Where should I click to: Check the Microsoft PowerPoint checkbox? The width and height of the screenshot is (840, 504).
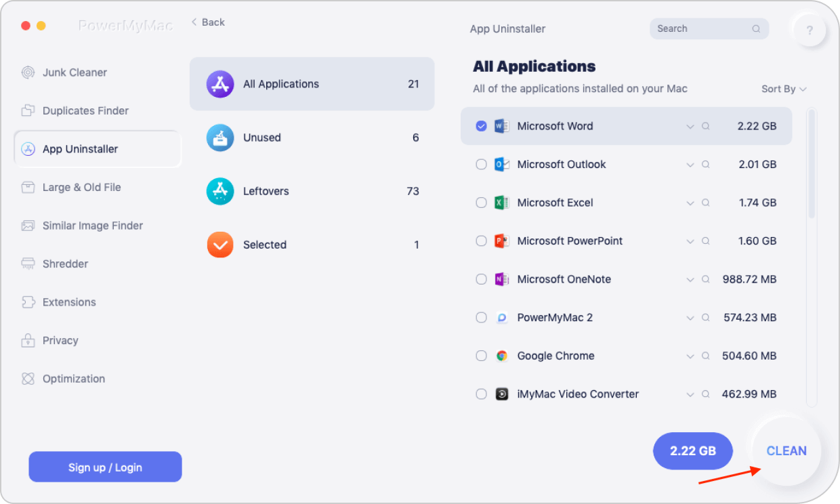pyautogui.click(x=481, y=240)
